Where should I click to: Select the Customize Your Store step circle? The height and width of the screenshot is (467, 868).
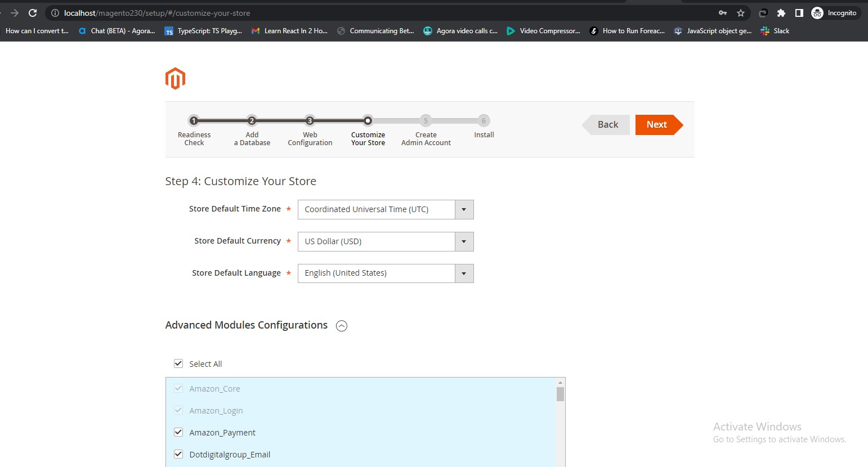click(368, 120)
